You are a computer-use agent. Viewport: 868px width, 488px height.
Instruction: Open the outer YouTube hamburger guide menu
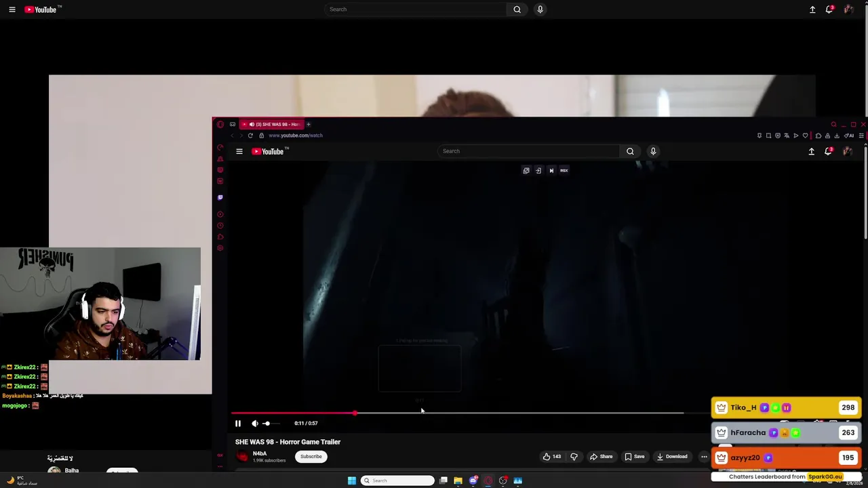pyautogui.click(x=12, y=9)
